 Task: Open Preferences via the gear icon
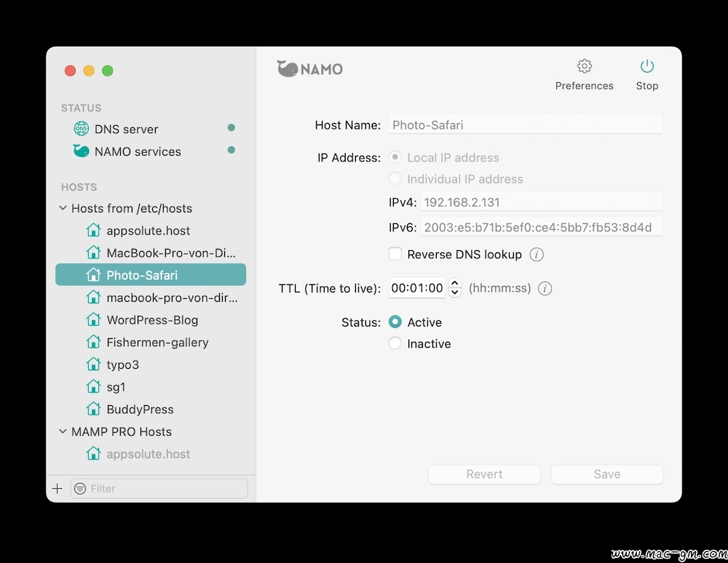(584, 66)
